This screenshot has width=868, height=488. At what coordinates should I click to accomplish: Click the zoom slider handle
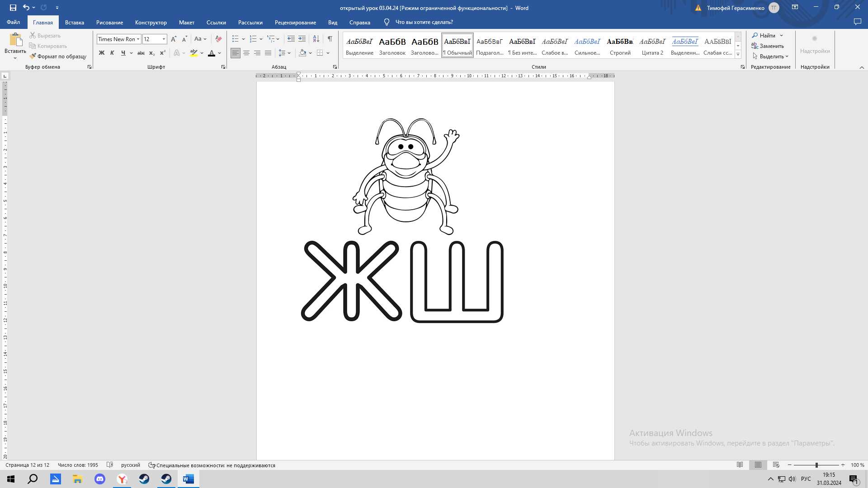pos(816,465)
